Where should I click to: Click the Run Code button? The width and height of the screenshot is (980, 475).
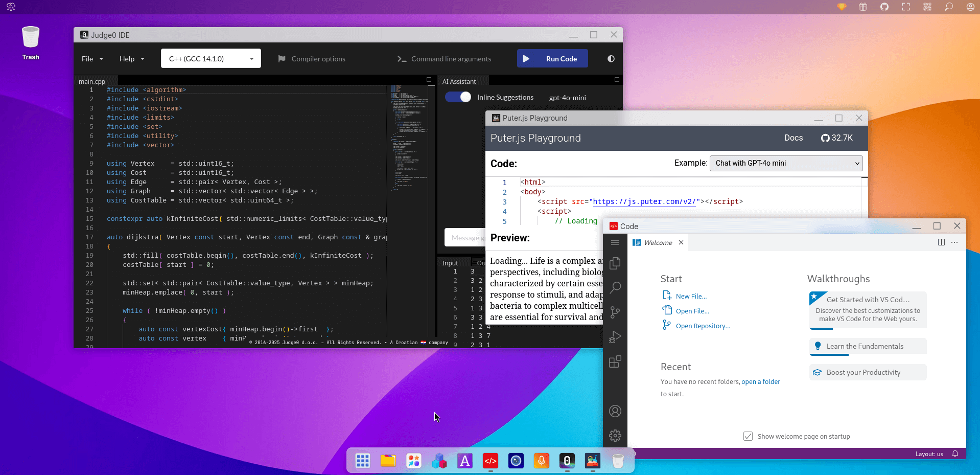552,58
